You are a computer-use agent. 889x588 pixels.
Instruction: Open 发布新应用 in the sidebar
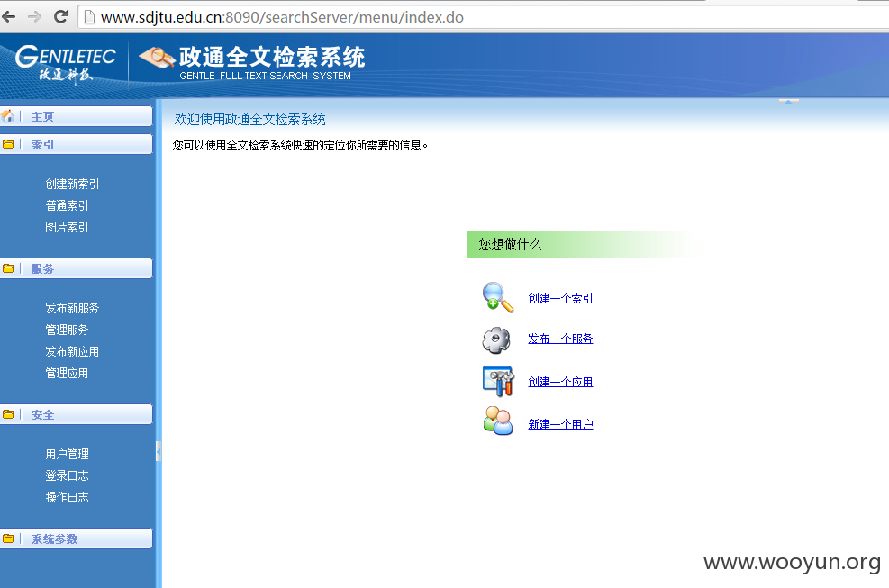(x=72, y=351)
